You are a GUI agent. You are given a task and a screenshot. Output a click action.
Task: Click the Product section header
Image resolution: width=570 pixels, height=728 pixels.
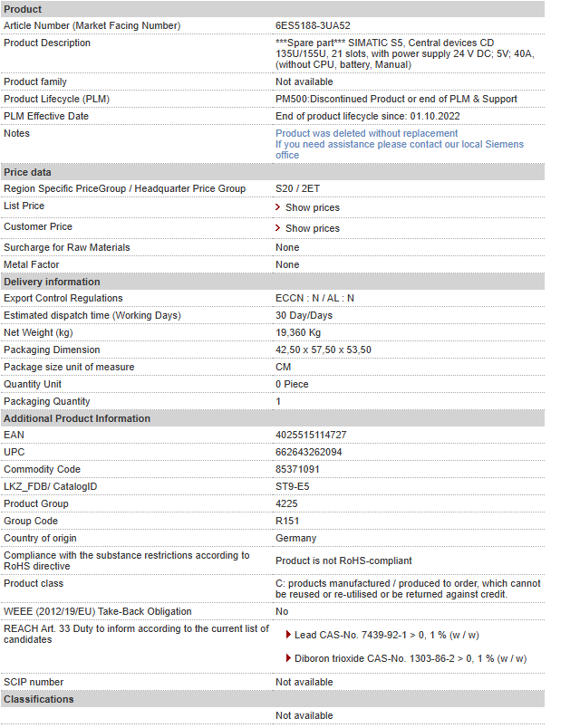[273, 9]
